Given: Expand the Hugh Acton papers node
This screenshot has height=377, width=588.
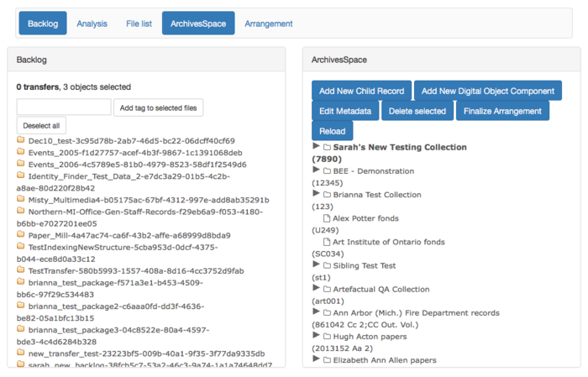Looking at the screenshot, I should click(x=316, y=336).
